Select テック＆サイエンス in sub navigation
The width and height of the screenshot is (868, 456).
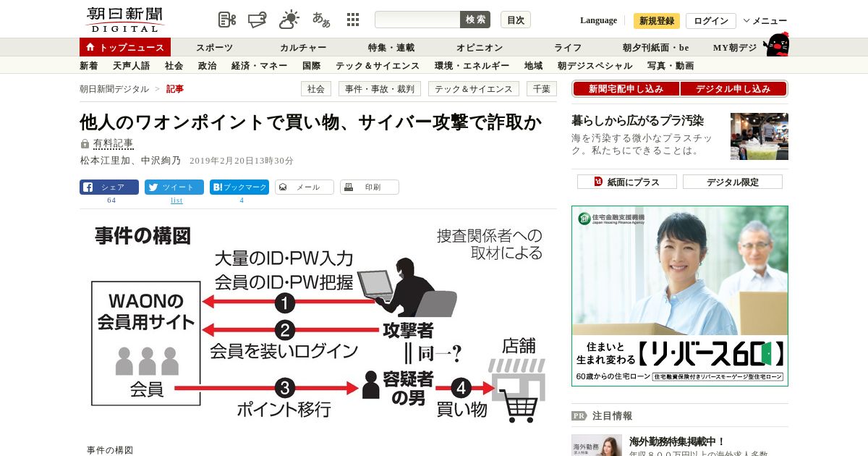(378, 66)
